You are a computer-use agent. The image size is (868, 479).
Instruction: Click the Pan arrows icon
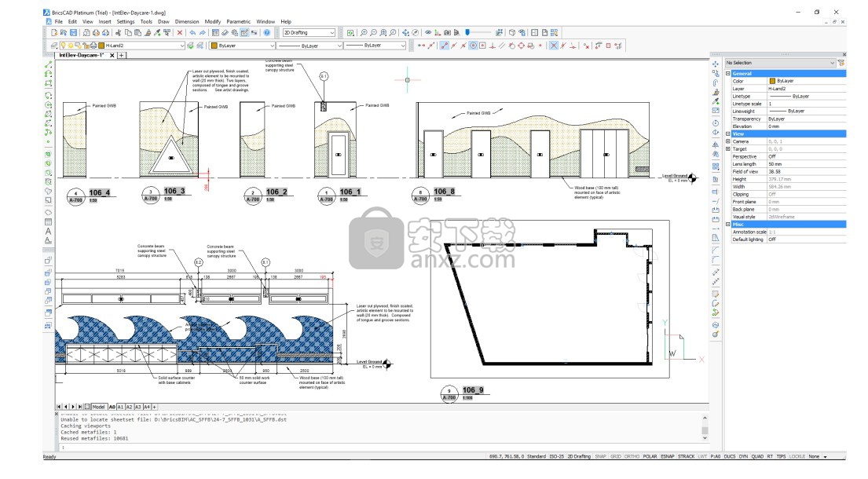(x=406, y=33)
